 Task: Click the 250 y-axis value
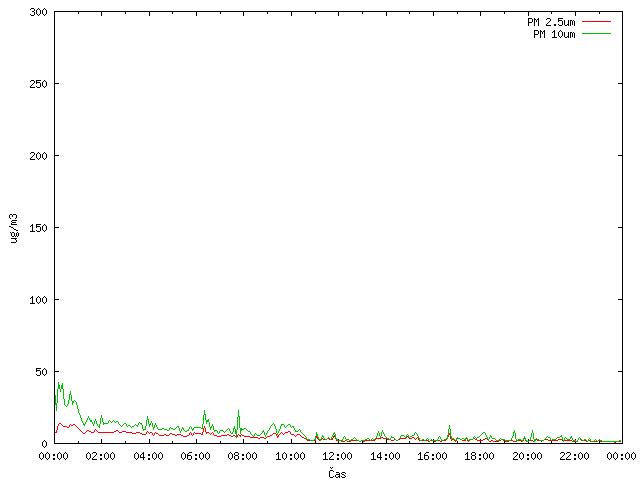[x=38, y=84]
